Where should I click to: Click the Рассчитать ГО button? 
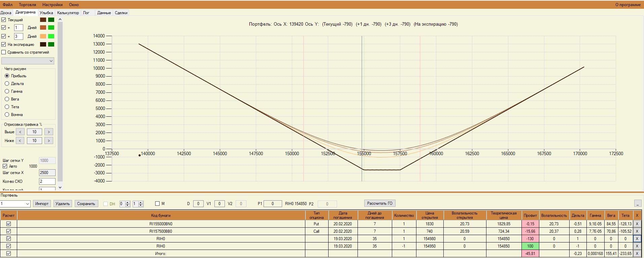pyautogui.click(x=380, y=203)
